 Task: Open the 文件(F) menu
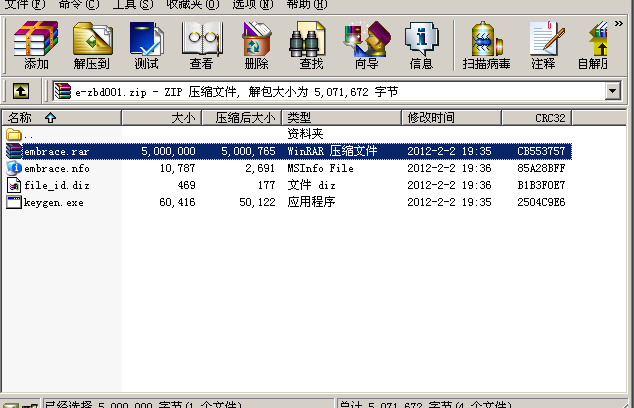pyautogui.click(x=25, y=4)
